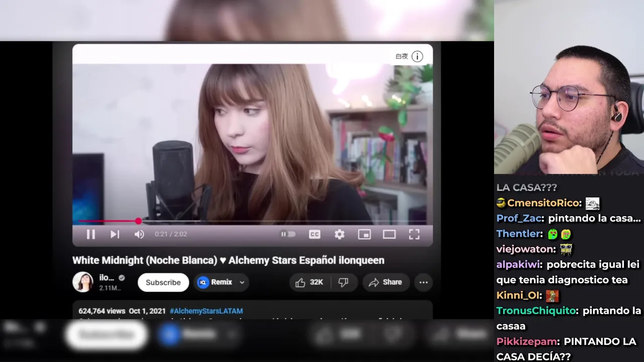Switch to theater mode
This screenshot has width=644, height=362.
(x=389, y=234)
